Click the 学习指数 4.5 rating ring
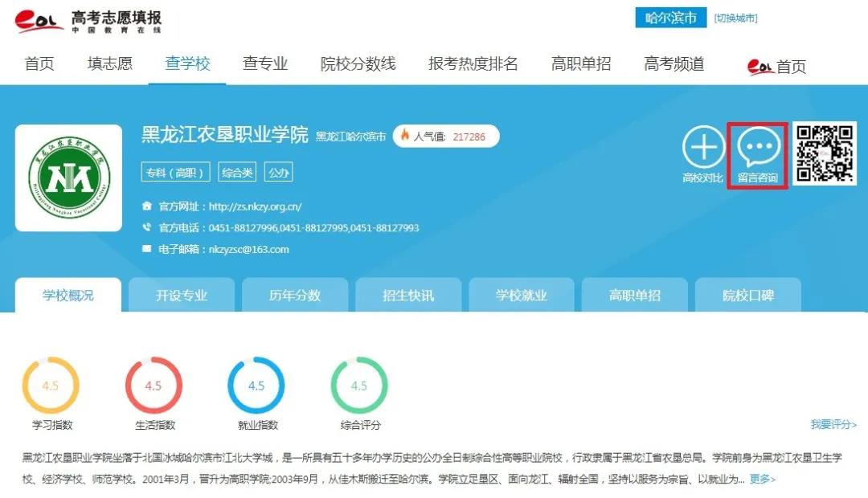The image size is (868, 498). point(51,385)
